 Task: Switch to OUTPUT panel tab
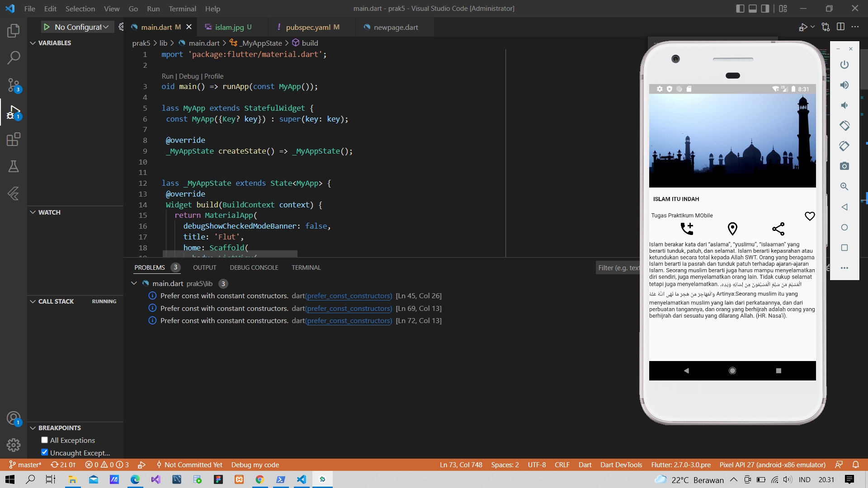click(x=204, y=267)
